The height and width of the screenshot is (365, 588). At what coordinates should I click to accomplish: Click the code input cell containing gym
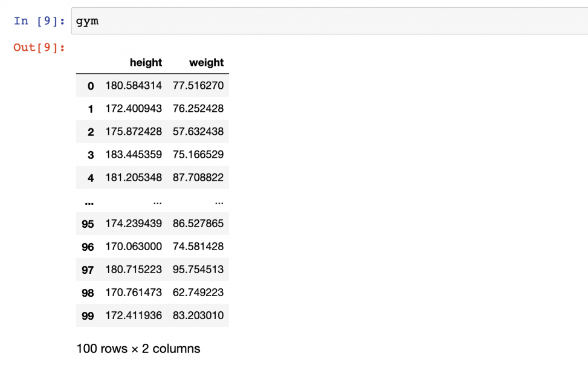pyautogui.click(x=329, y=21)
